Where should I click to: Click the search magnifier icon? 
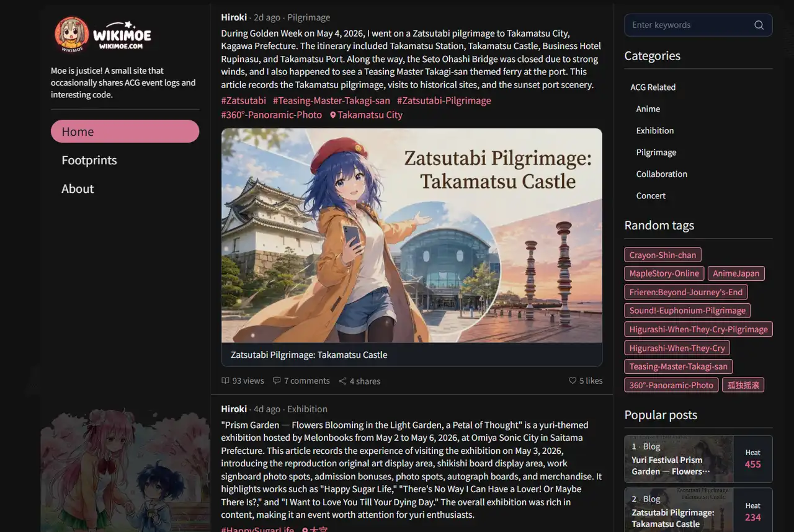coord(759,25)
